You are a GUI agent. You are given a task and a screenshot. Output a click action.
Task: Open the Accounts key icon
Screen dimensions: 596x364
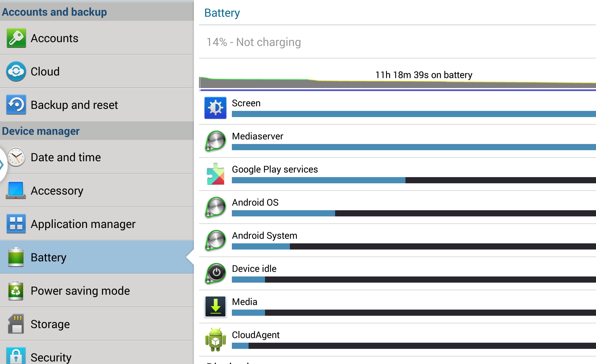(16, 38)
